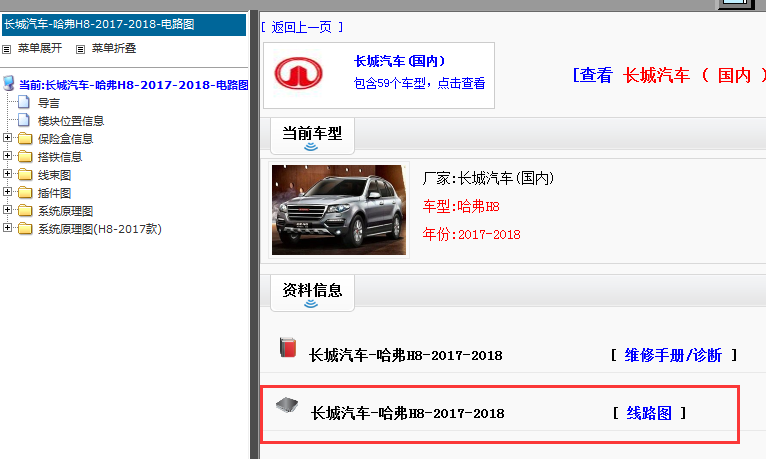Screen dimensions: 766x459
Task: Click the computer icon beside 当前 root node
Action: tap(9, 83)
